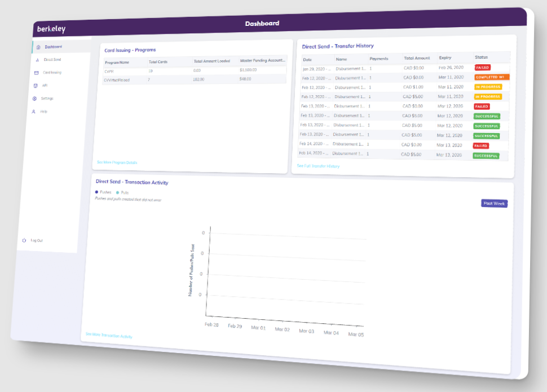Click the Direct Send - Transaction Activity heading

coord(132,182)
